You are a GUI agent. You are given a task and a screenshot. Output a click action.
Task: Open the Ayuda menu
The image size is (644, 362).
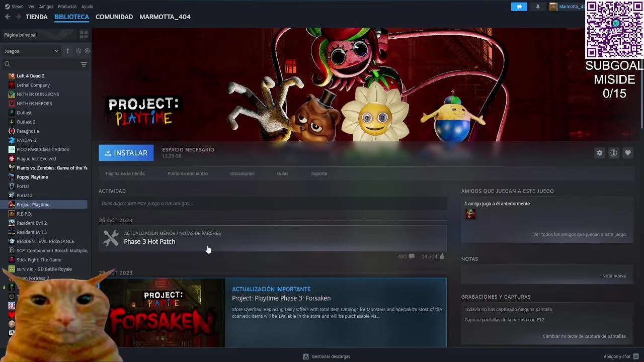pos(87,7)
